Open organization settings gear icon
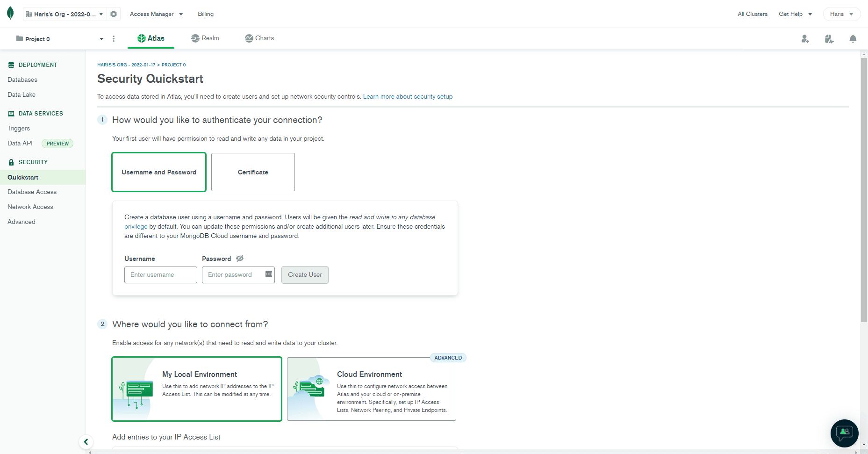 (x=114, y=14)
